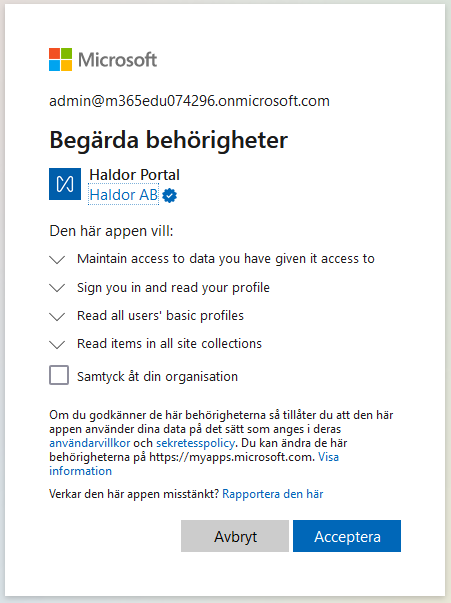The width and height of the screenshot is (451, 603).
Task: Open the sekretesspolicy link
Action: (x=195, y=443)
